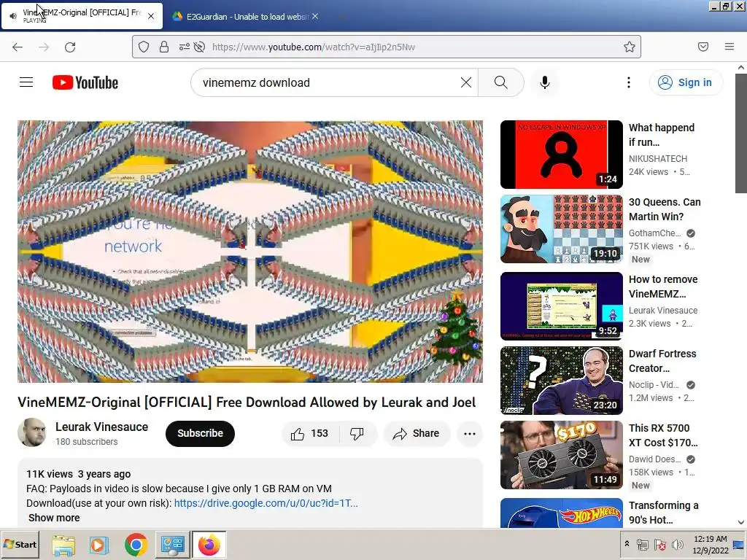Switch to the E2Guardian tab

245,17
